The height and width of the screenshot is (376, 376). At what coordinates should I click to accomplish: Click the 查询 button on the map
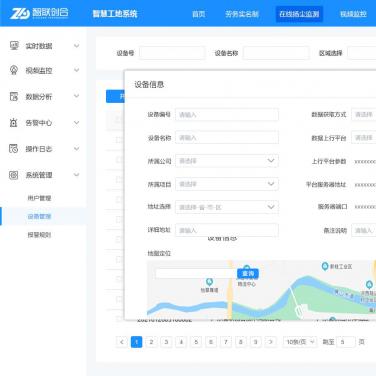click(248, 274)
